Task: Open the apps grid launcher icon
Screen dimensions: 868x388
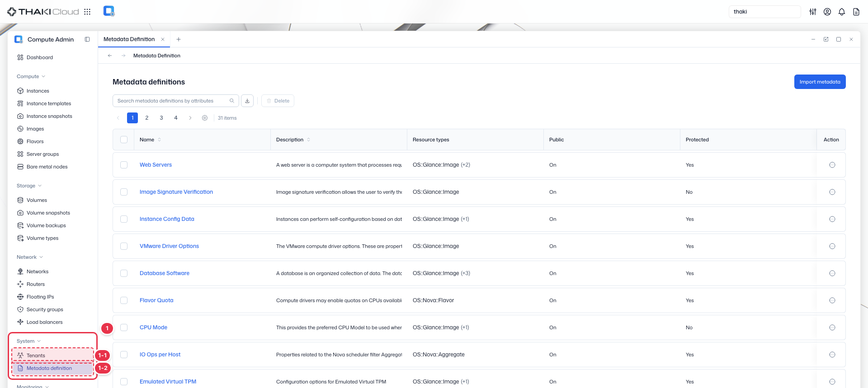Action: pos(87,12)
